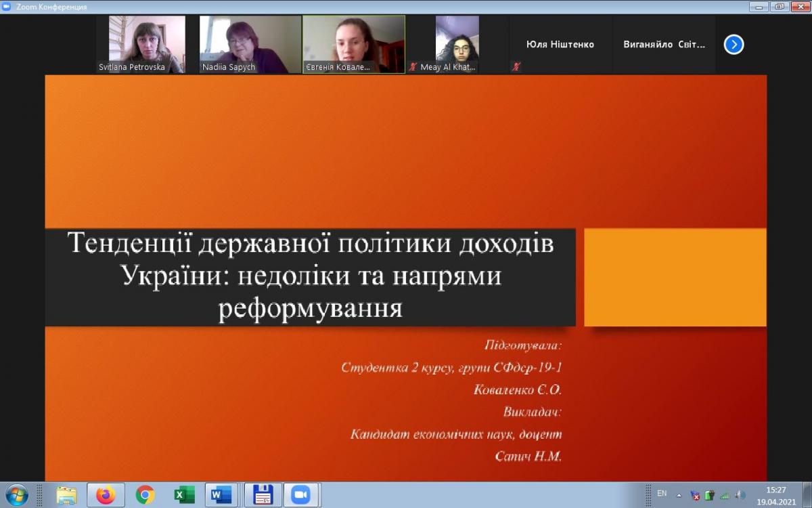Open the Windows Start menu
Image resolution: width=812 pixels, height=508 pixels.
pos(16,494)
